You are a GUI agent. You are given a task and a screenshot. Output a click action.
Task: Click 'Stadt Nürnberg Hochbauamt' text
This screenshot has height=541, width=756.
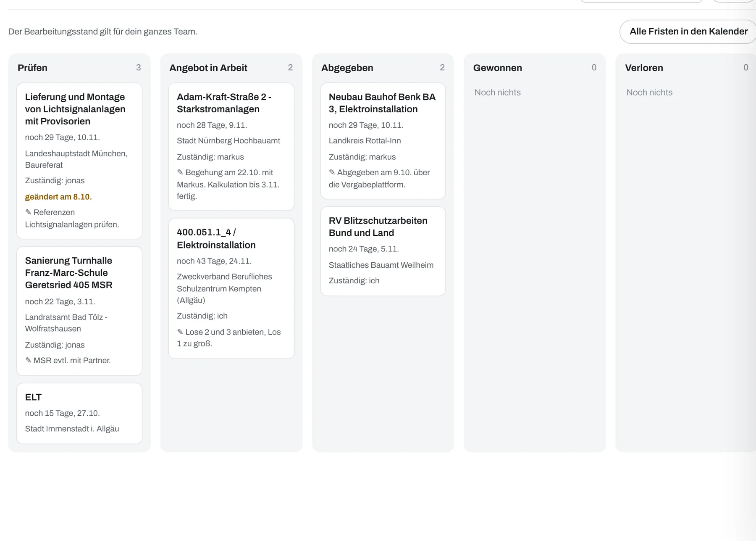228,141
